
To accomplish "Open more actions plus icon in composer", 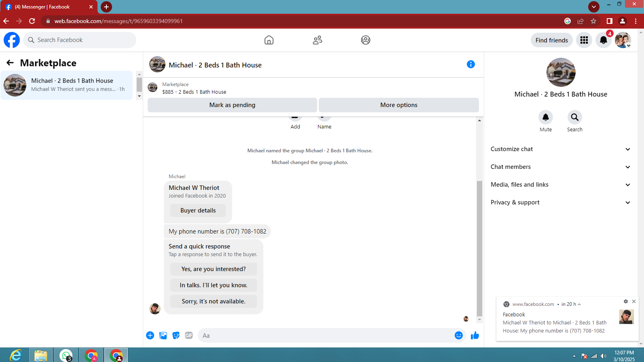I will (150, 335).
